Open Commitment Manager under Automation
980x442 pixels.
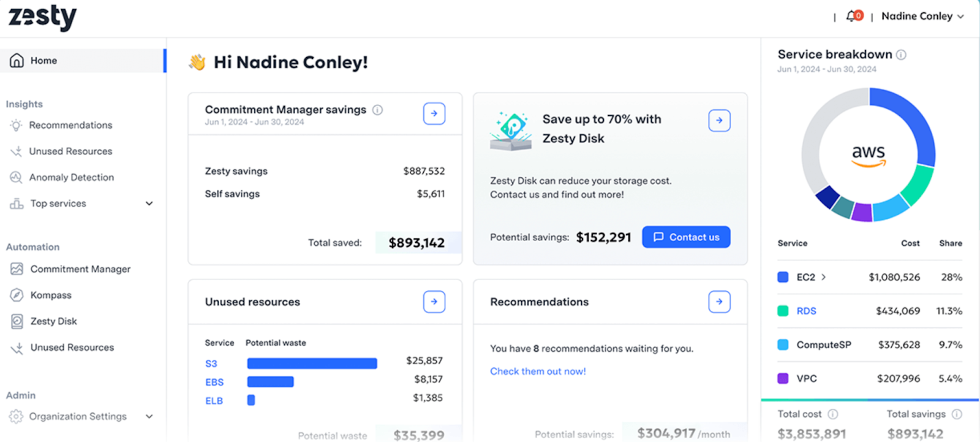(80, 269)
